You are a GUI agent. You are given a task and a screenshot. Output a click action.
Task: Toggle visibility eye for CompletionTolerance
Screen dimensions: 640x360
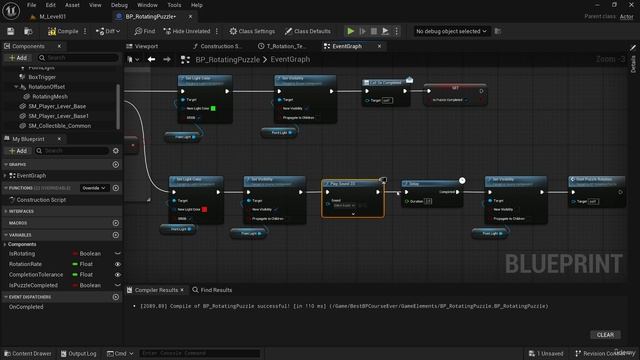tap(118, 275)
